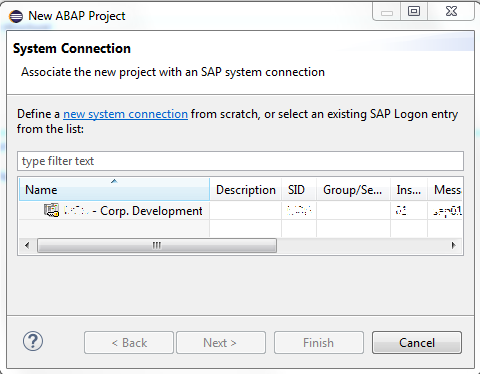Click the message server cell ending in 01
The width and height of the screenshot is (480, 374).
point(445,211)
